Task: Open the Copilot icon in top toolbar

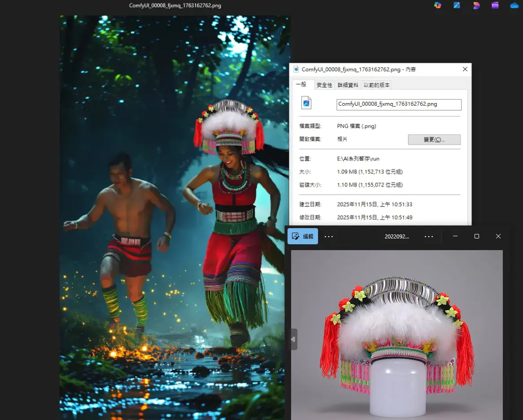Action: (438, 5)
